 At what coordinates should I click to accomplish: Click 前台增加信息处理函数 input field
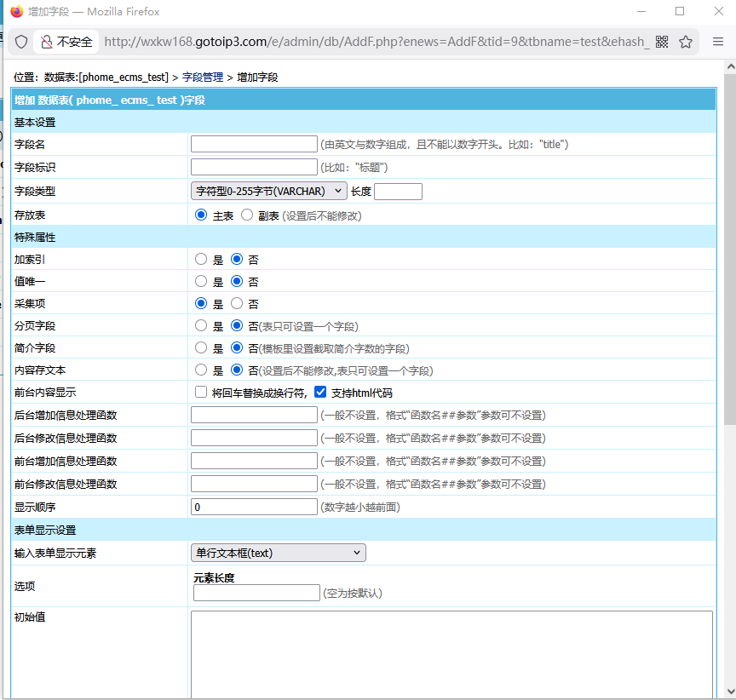[x=254, y=461]
